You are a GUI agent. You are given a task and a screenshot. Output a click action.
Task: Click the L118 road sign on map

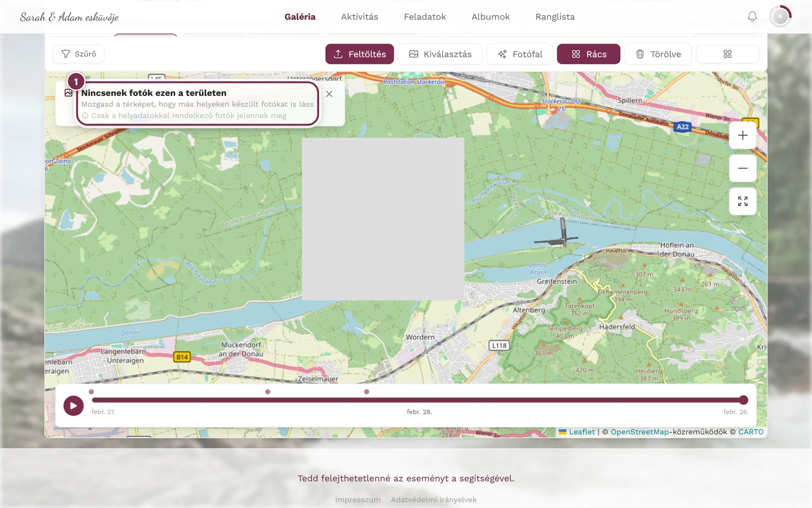click(499, 345)
